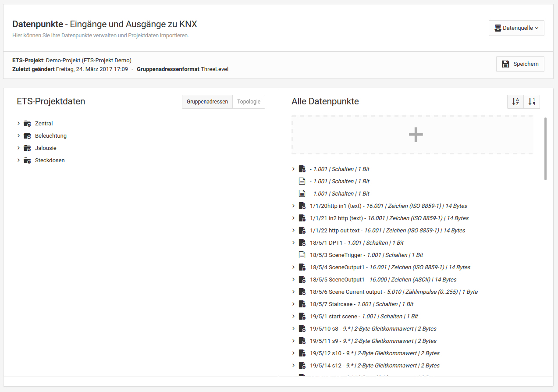
Task: Expand the Zentral tree node
Action: pyautogui.click(x=18, y=124)
